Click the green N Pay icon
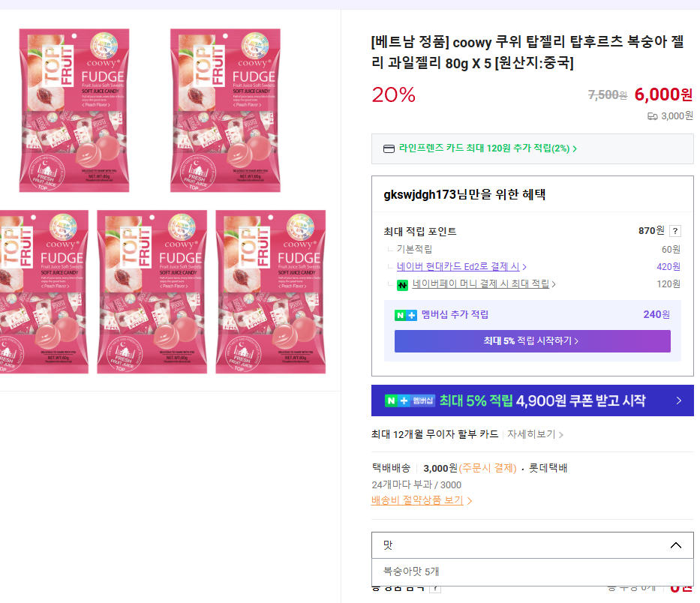This screenshot has width=700, height=603. pos(403,285)
